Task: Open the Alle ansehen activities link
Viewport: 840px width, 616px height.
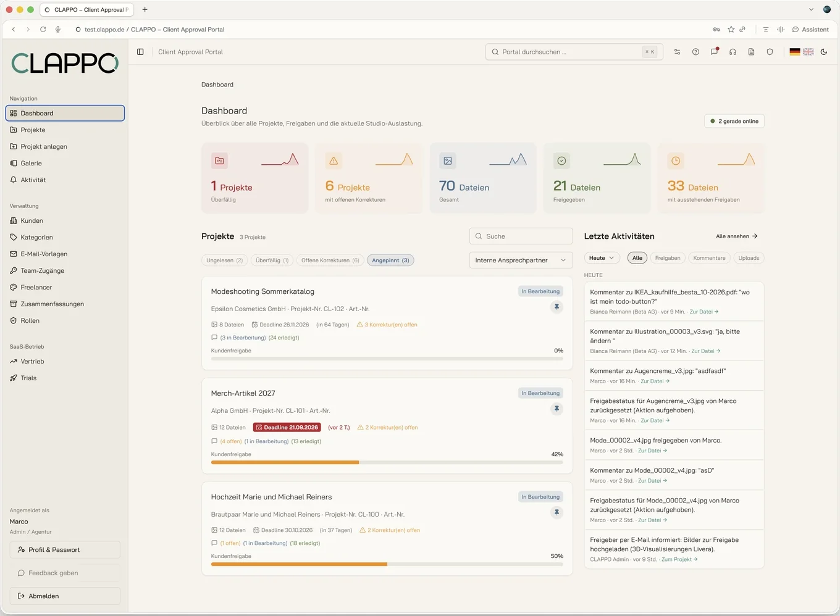Action: tap(736, 236)
